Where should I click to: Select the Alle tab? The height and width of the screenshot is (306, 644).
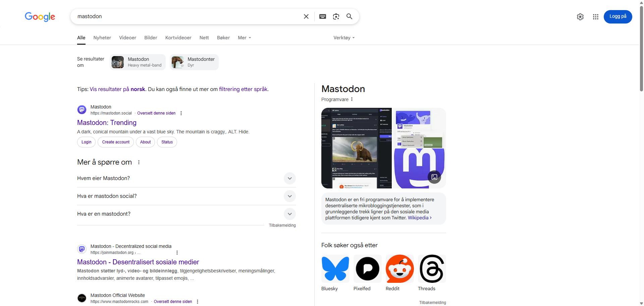[81, 38]
